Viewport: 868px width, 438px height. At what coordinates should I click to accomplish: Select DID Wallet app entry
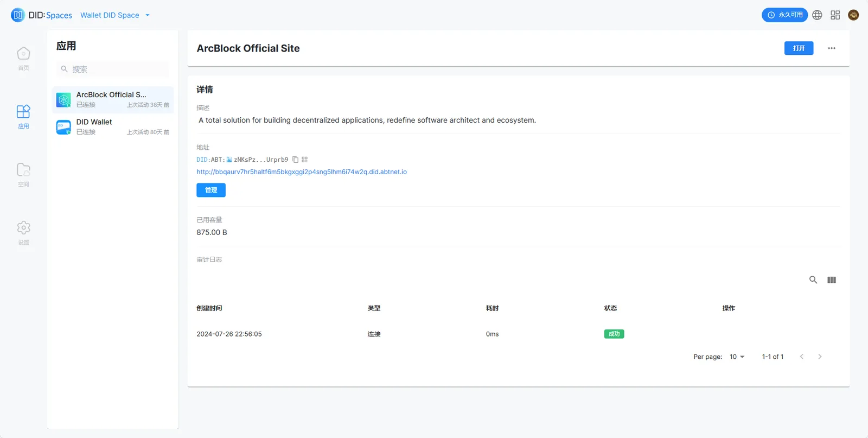coord(113,127)
